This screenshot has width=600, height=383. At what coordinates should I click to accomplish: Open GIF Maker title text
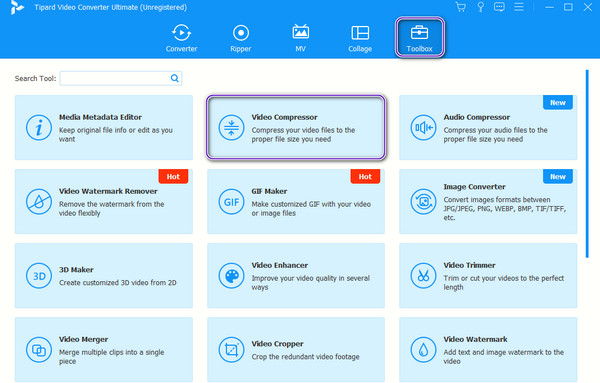click(269, 191)
